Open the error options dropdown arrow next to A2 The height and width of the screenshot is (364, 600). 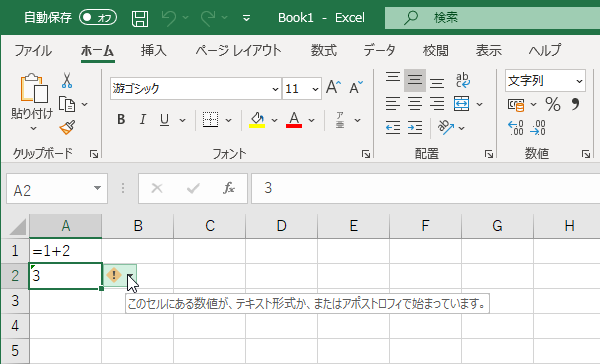point(130,276)
